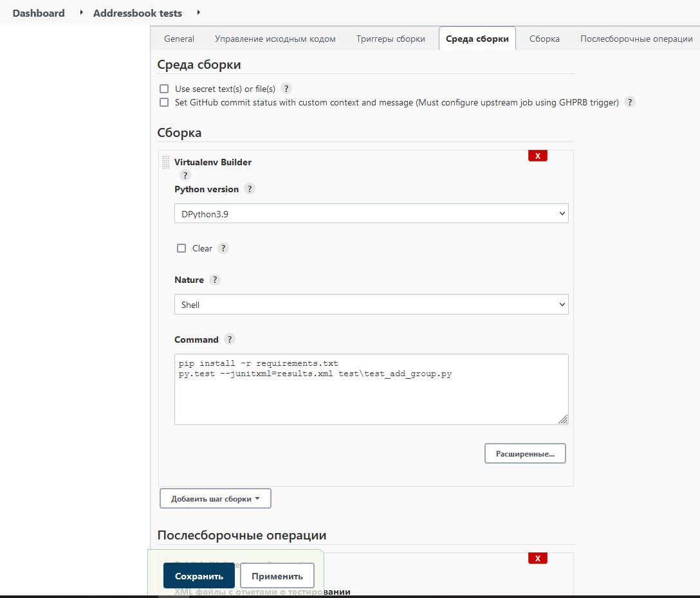700x598 pixels.
Task: Open help for Python version field
Action: click(x=250, y=188)
